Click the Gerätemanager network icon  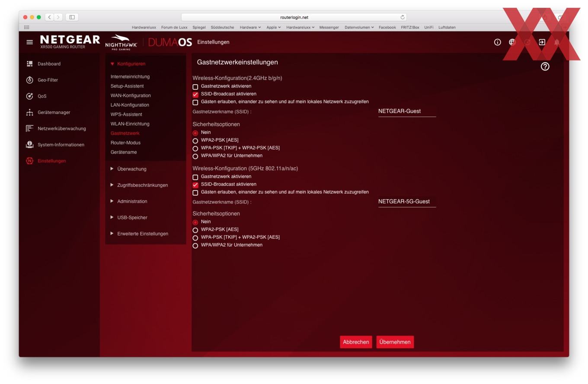tap(29, 112)
